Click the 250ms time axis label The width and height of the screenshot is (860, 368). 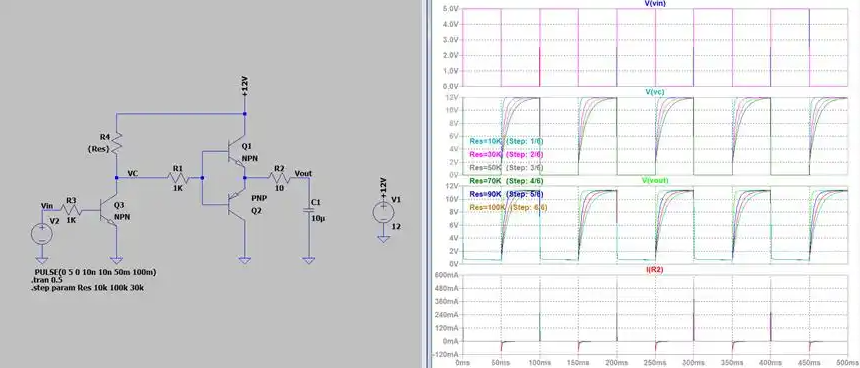(x=655, y=363)
